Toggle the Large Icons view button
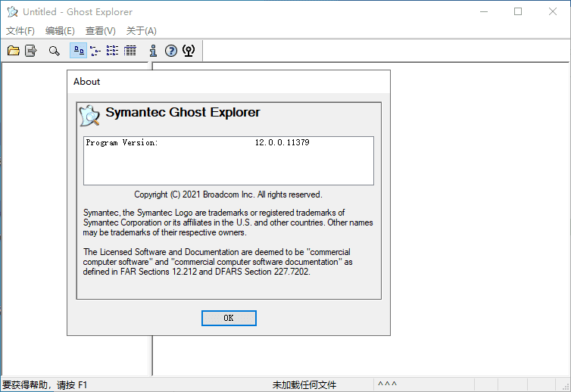The height and width of the screenshot is (392, 571). click(77, 51)
